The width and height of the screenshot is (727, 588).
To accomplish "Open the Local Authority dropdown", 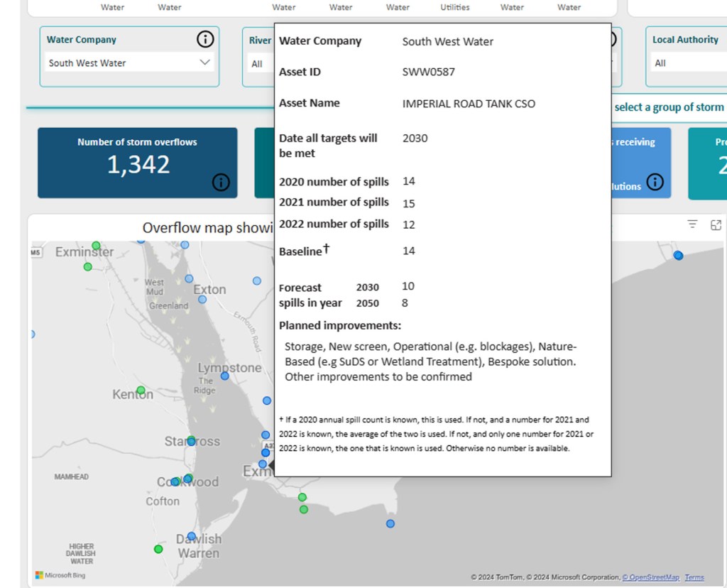I will coord(685,63).
